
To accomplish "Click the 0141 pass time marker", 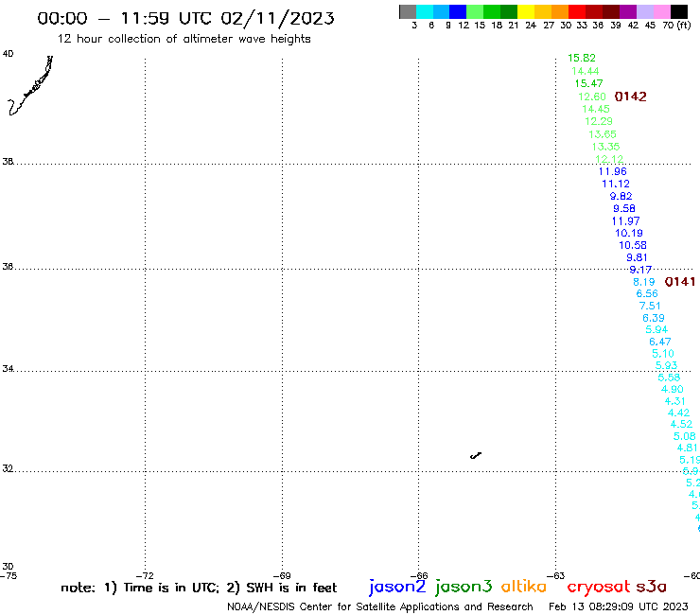I will click(680, 281).
